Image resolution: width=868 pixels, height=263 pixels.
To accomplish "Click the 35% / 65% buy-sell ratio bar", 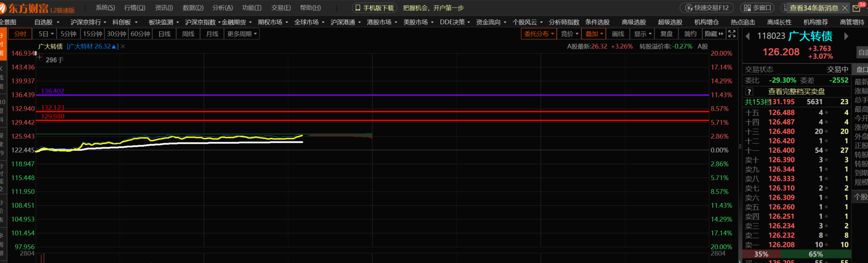I will (x=796, y=254).
